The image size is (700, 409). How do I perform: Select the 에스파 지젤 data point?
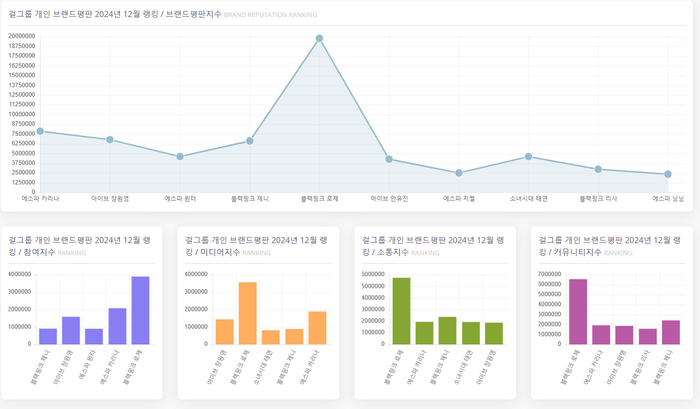[x=459, y=173]
